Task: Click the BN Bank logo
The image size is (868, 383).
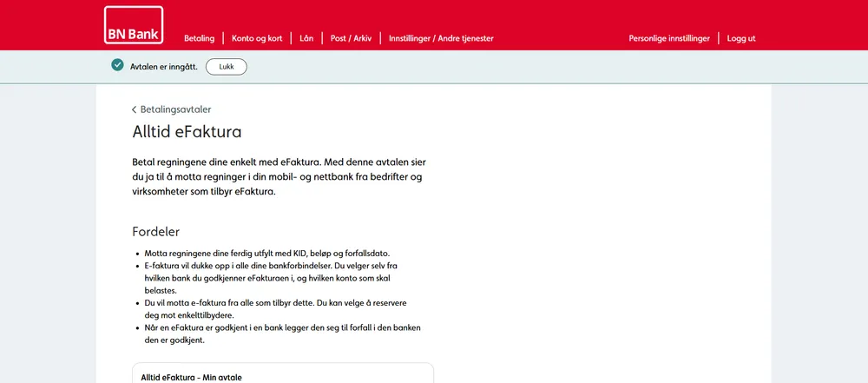Action: coord(134,25)
